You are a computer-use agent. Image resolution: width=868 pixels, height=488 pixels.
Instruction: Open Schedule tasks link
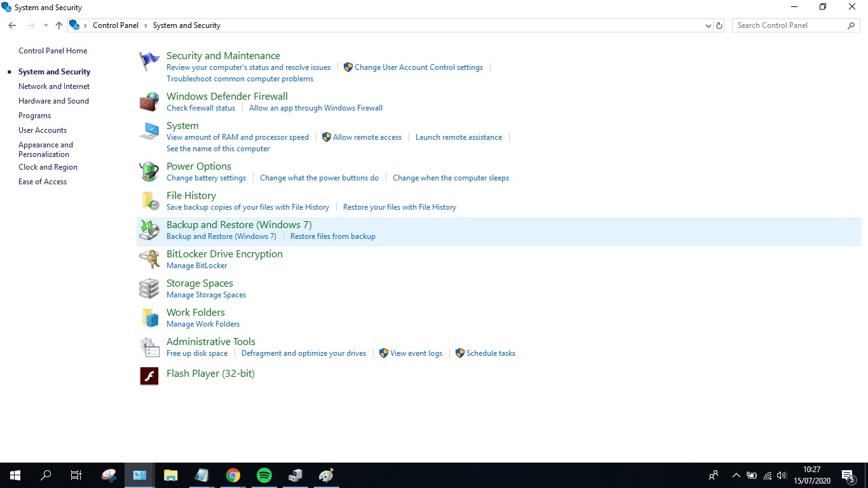pos(491,353)
